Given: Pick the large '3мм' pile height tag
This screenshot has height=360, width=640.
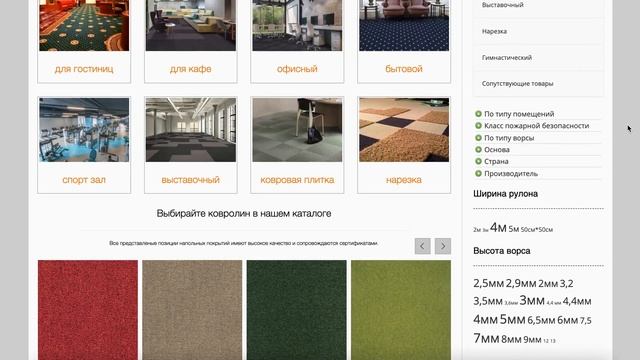Looking at the screenshot, I should click(x=532, y=301).
